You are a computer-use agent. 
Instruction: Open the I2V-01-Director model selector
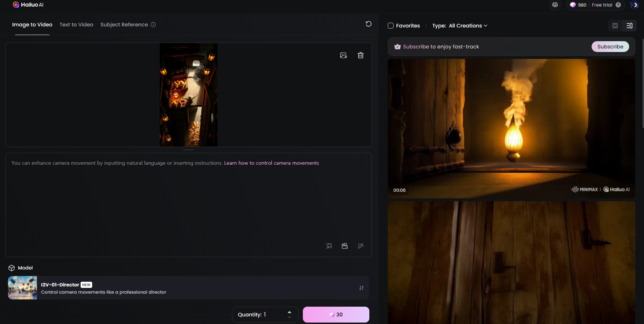(189, 288)
